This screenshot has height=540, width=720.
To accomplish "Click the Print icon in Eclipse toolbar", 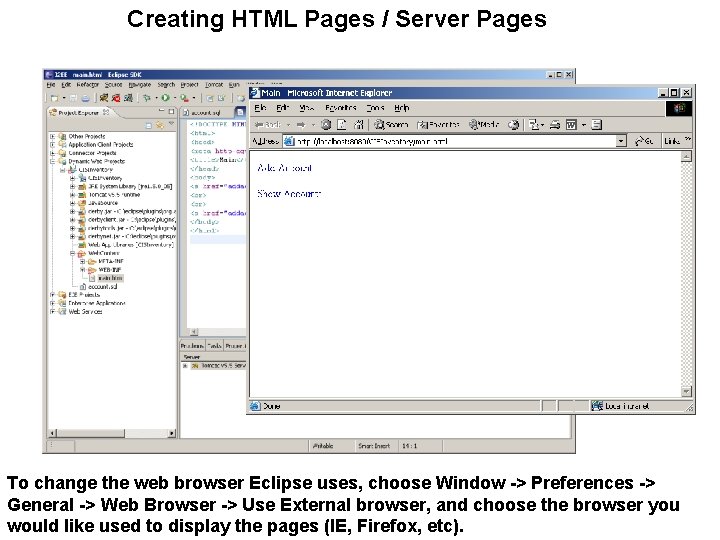I will pos(85,98).
